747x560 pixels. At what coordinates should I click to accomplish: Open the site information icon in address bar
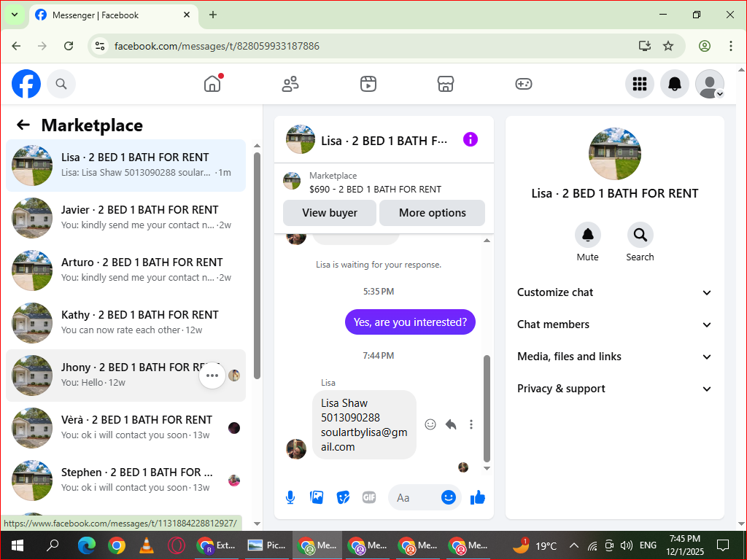(x=99, y=46)
